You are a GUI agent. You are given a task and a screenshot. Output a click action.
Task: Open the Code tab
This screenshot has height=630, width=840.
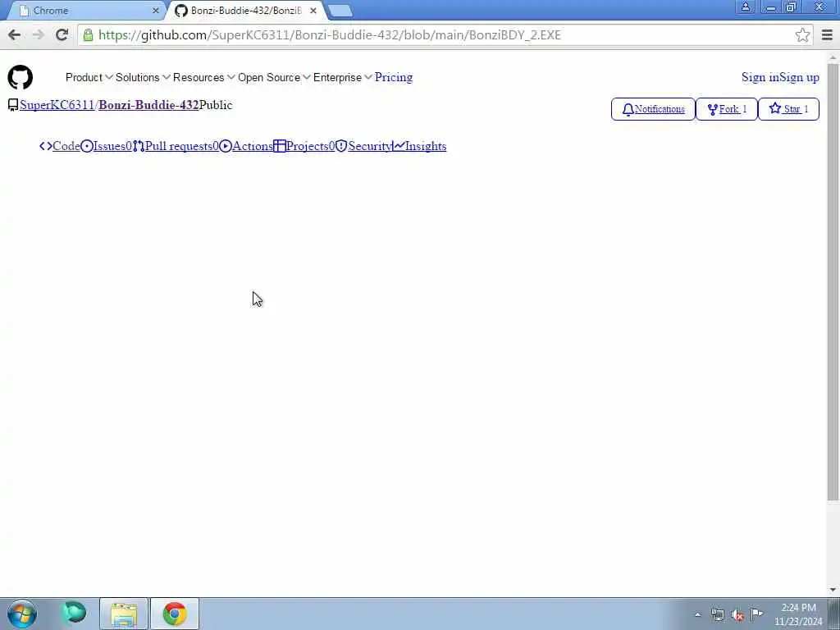(x=60, y=146)
